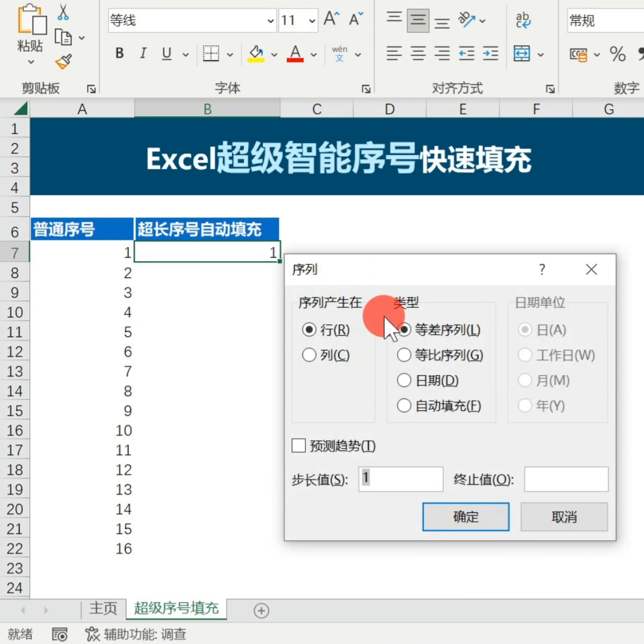The width and height of the screenshot is (644, 644).
Task: Click the text orientation icon
Action: [467, 19]
